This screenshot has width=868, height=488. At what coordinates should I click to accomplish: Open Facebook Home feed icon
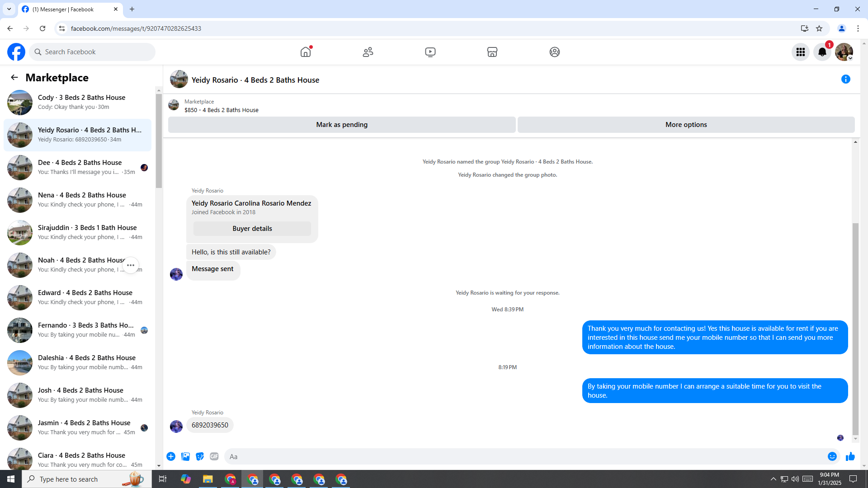tap(306, 52)
